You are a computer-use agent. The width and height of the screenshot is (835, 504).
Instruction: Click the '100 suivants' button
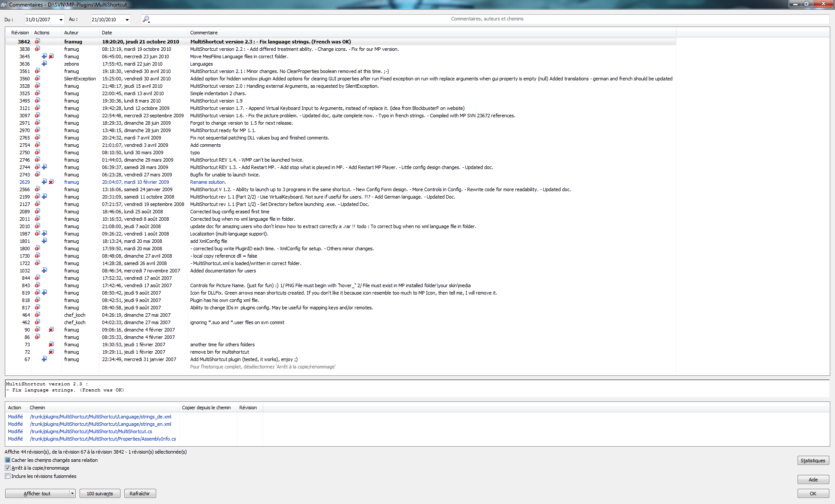pyautogui.click(x=100, y=494)
